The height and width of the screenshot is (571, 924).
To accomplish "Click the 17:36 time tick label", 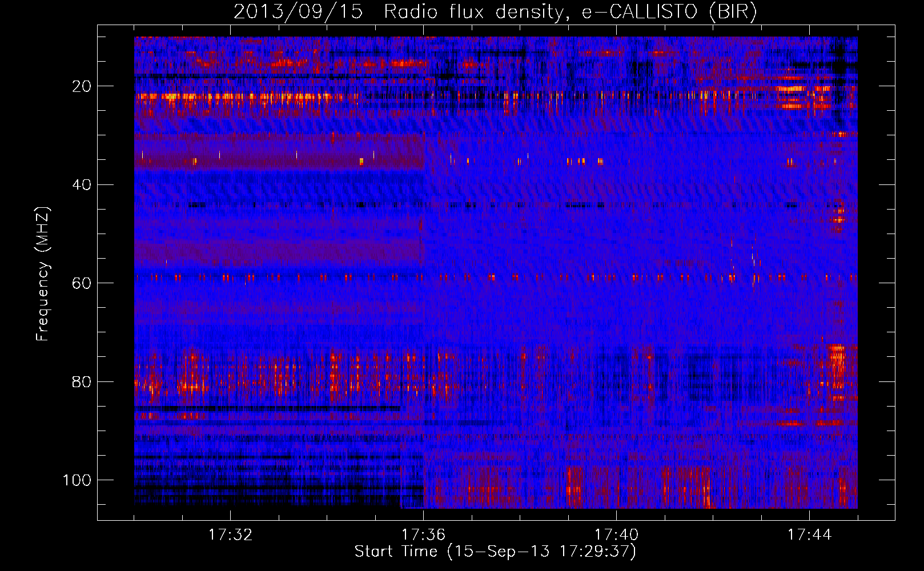I will (423, 535).
